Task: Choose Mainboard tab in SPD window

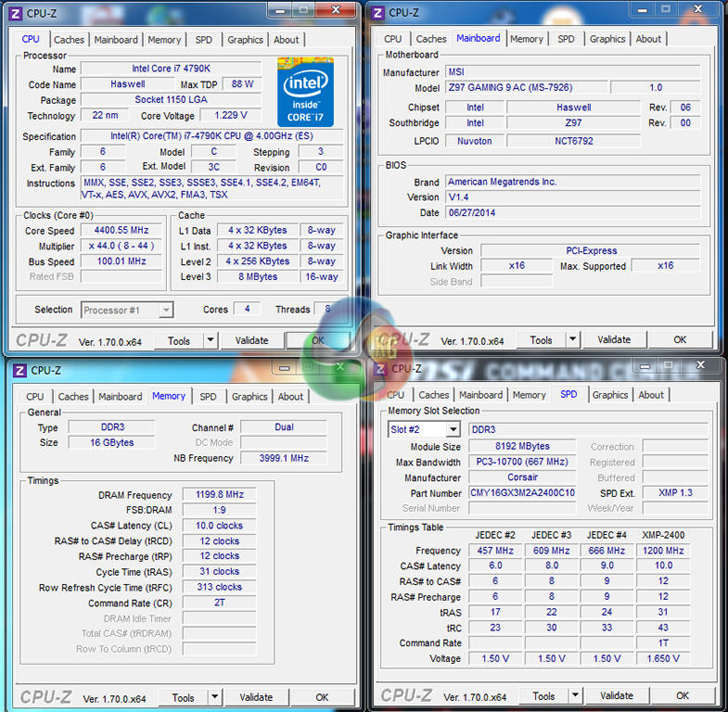Action: tap(480, 395)
